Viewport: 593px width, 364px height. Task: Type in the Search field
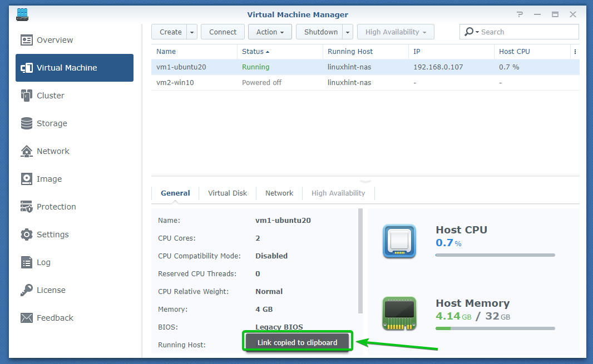coord(526,32)
